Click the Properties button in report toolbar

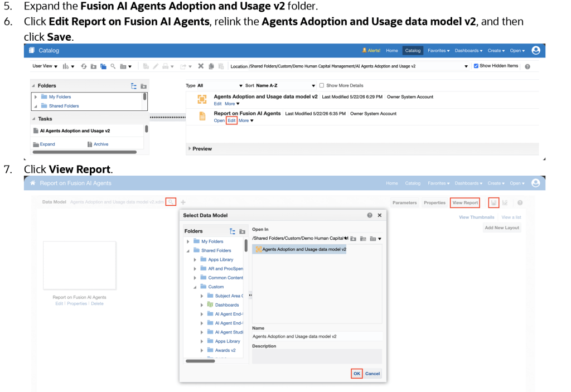(434, 202)
